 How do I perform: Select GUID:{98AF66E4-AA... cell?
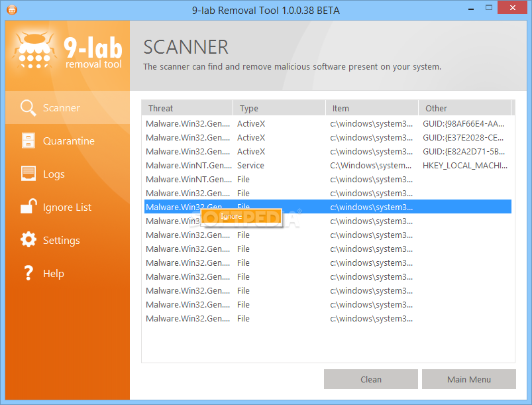coord(464,123)
